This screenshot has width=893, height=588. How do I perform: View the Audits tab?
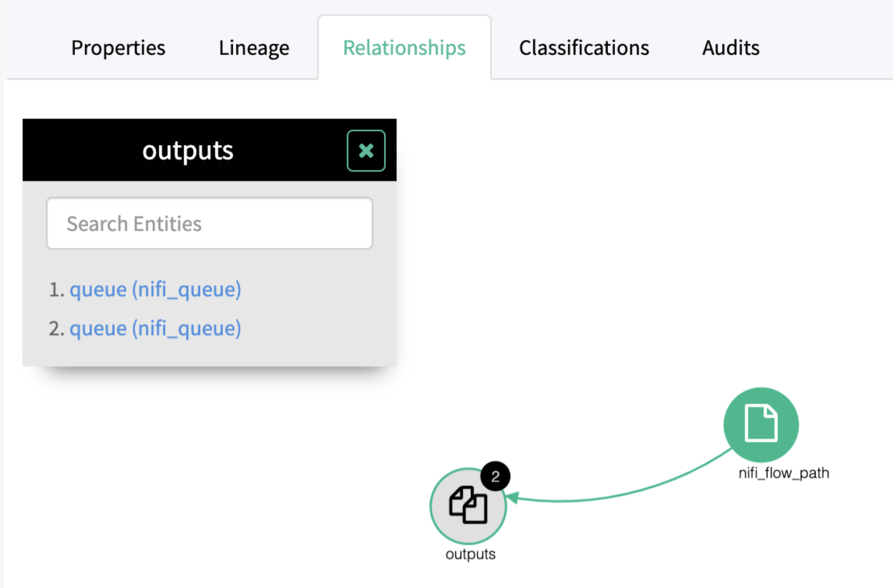730,48
